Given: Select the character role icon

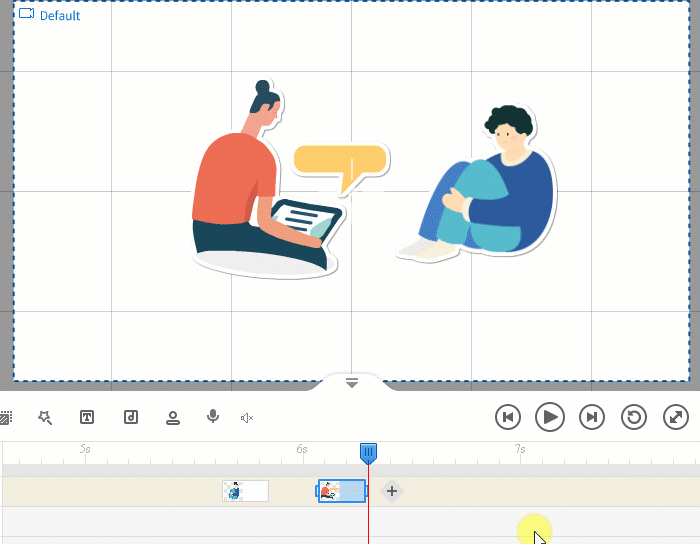Looking at the screenshot, I should 173,418.
